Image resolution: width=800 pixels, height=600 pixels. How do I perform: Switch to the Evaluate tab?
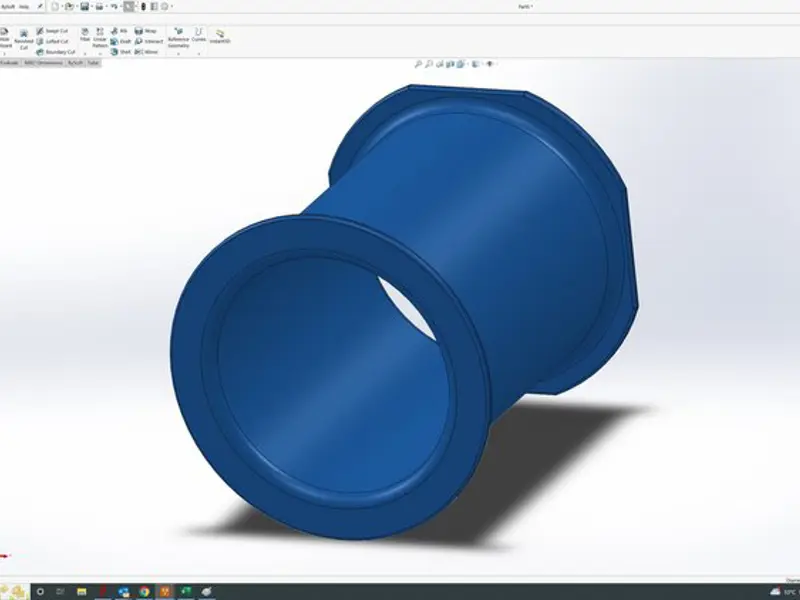[10, 62]
